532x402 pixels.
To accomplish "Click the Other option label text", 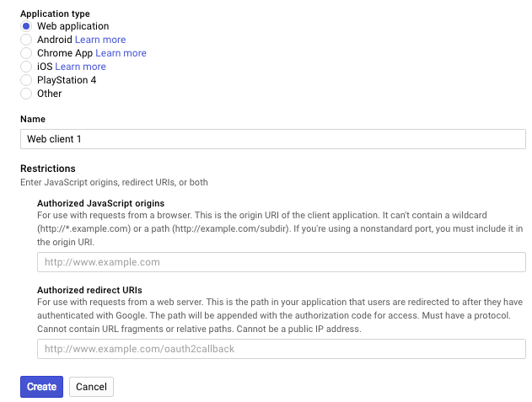I will [50, 94].
